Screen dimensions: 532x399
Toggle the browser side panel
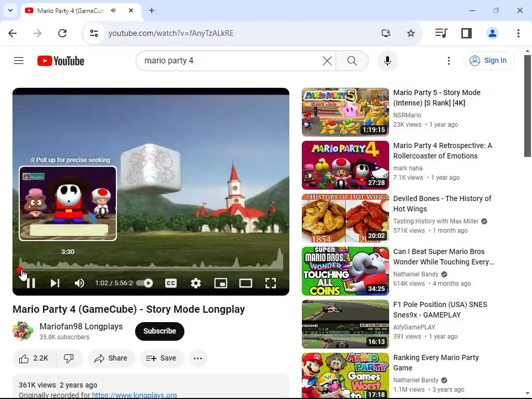point(467,33)
